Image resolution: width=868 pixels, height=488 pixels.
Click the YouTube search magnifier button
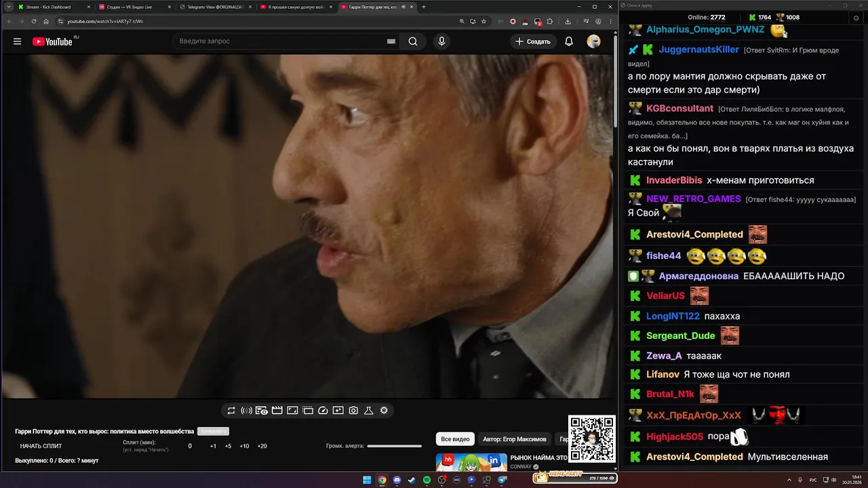pos(413,41)
